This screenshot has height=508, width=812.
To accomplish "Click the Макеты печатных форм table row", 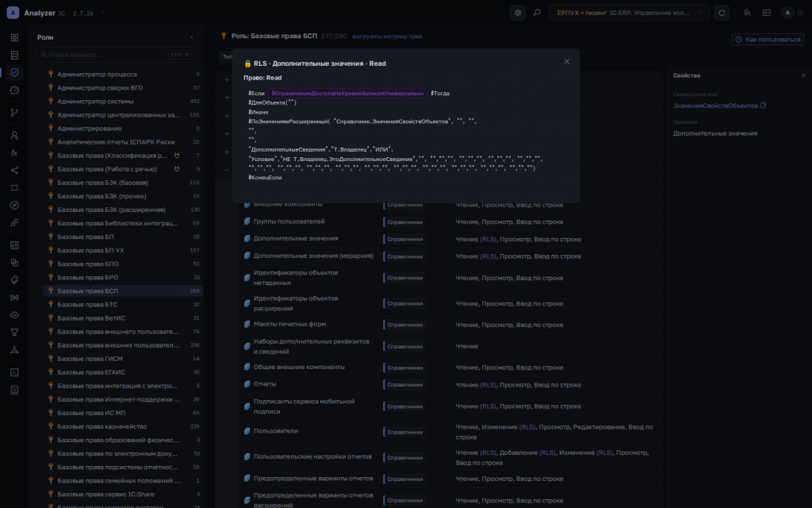I will coord(450,325).
